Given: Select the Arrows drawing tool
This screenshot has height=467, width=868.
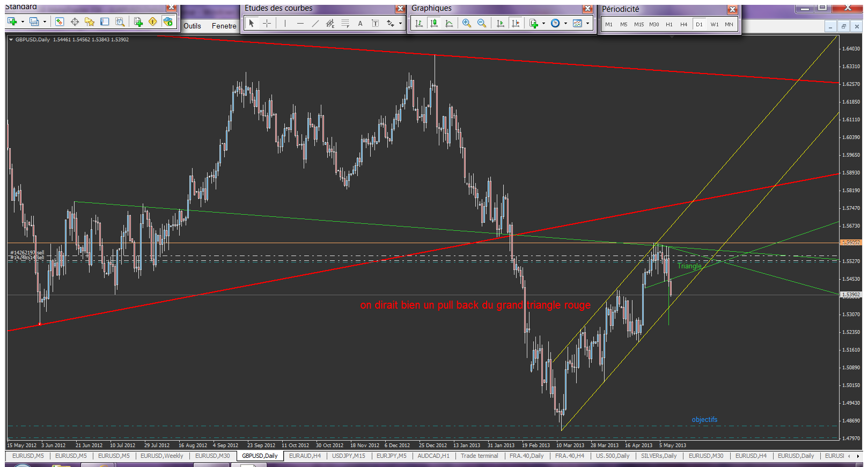Looking at the screenshot, I should click(x=391, y=23).
